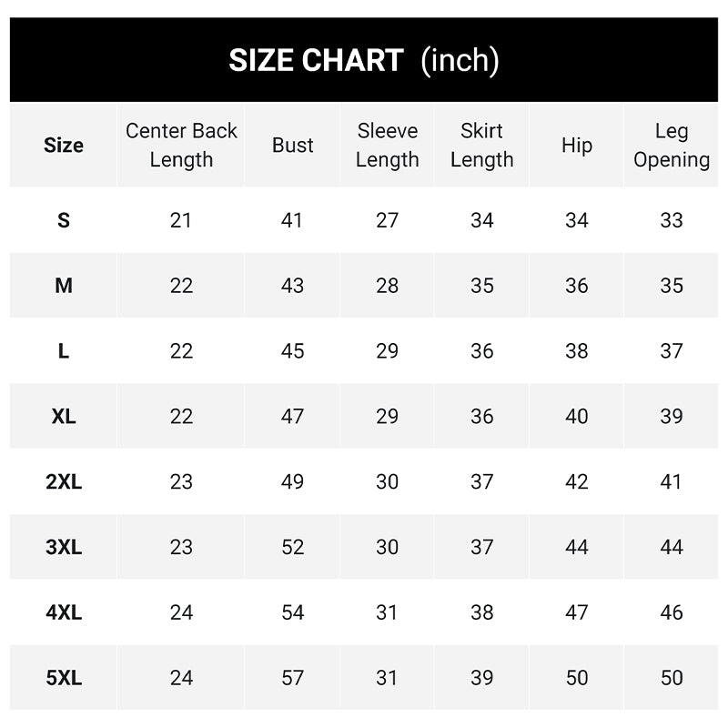Click the Leg Opening column header
The image size is (728, 728).
(672, 146)
